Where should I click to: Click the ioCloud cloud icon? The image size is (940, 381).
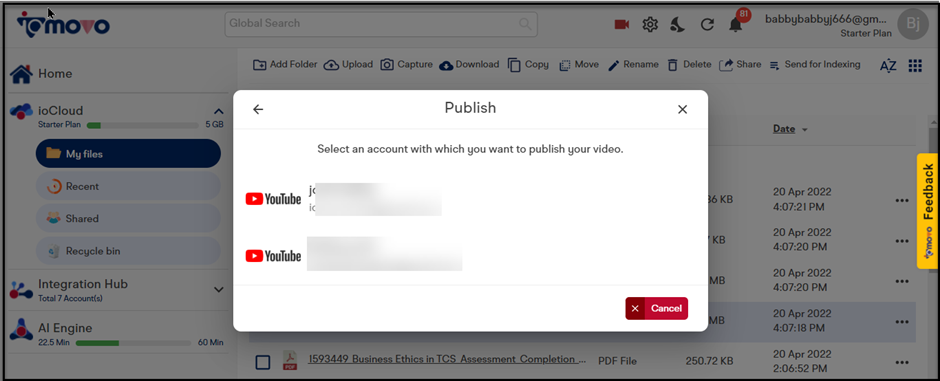[x=22, y=111]
